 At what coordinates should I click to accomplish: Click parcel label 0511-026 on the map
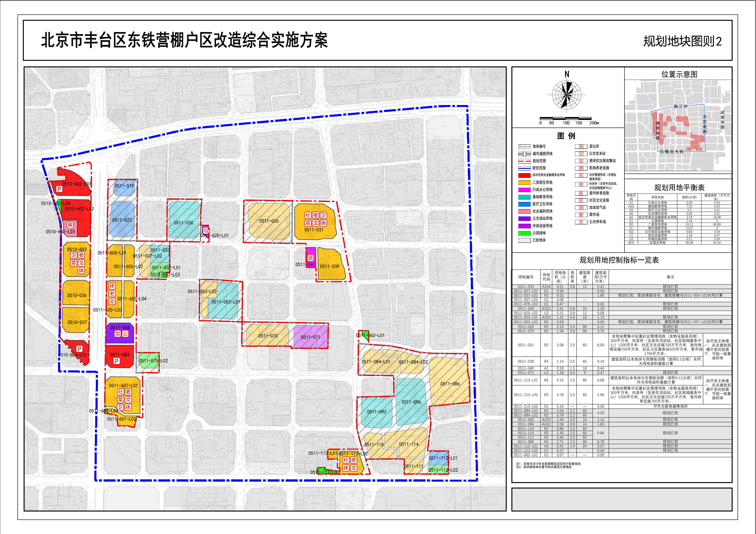269,221
